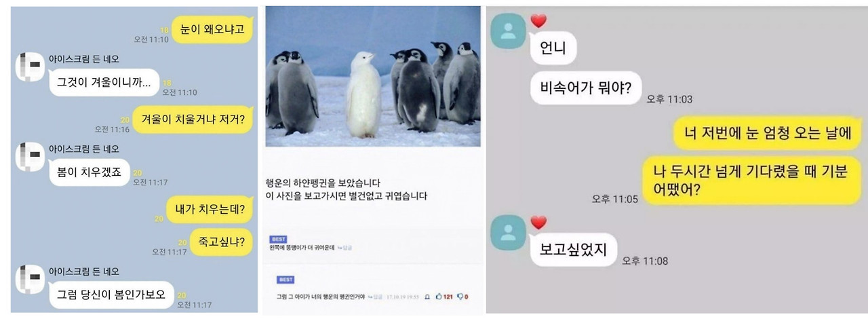The height and width of the screenshot is (319, 868).
Task: Click the lower BEST badge on the second comment
Action: click(x=285, y=280)
